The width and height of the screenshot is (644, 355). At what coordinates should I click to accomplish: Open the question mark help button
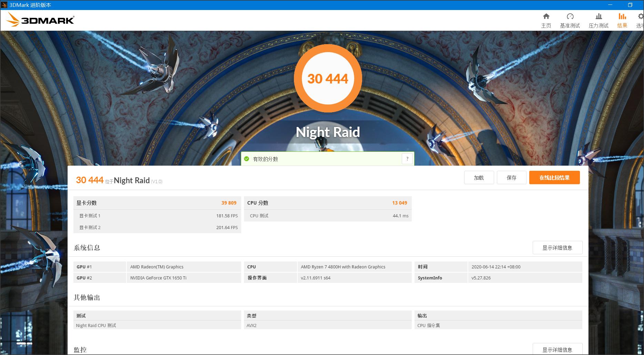407,159
